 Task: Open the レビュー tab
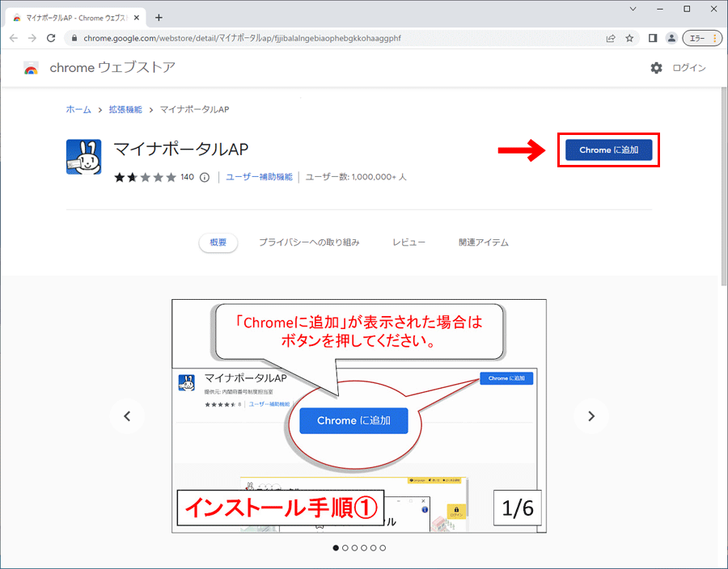[x=408, y=242]
